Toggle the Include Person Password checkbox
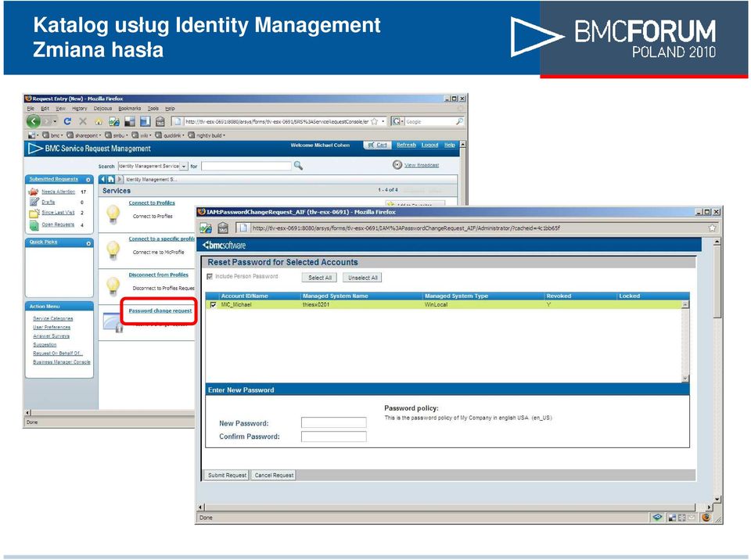Screen dimensions: 751x560 (x=210, y=276)
